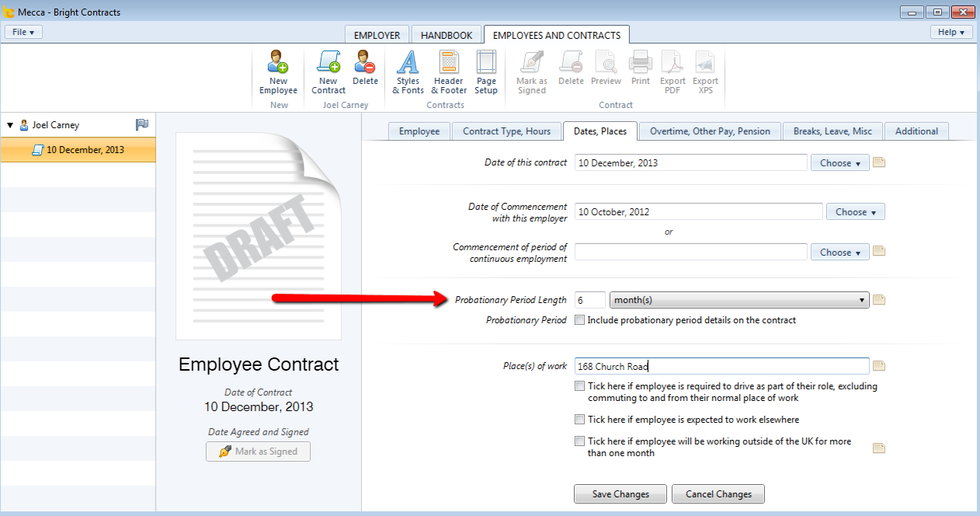Select the EMPLOYEES AND CONTRACTS tab

click(x=557, y=35)
